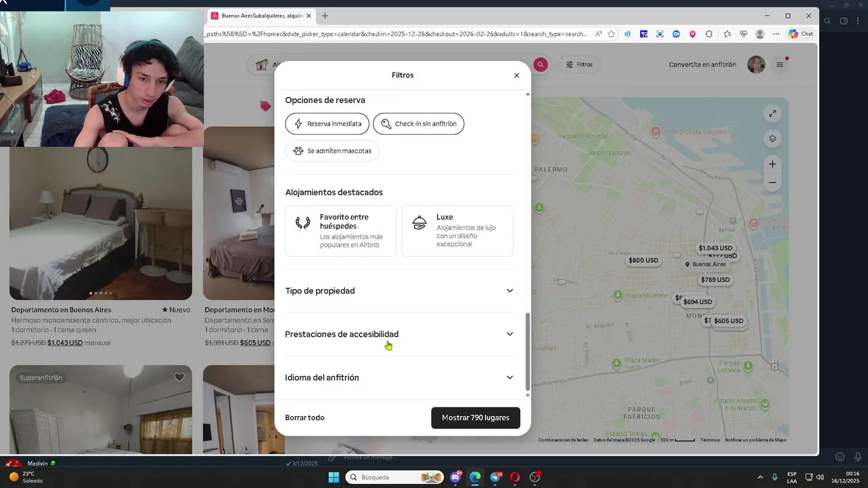868x488 pixels.
Task: Open Edge Settings and more menu
Action: pyautogui.click(x=776, y=34)
